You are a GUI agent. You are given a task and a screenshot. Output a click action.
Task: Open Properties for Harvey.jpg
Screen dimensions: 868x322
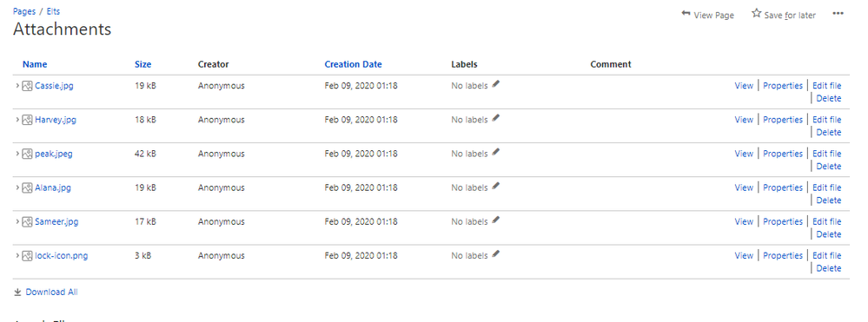[x=783, y=120]
